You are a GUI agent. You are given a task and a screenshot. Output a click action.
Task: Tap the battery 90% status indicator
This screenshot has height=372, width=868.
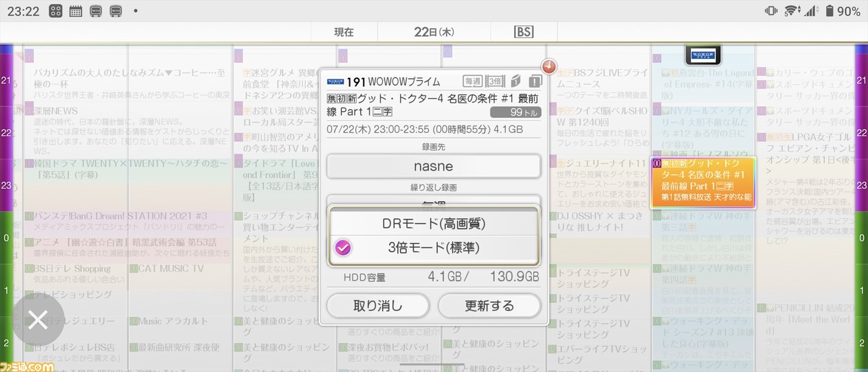coord(842,11)
